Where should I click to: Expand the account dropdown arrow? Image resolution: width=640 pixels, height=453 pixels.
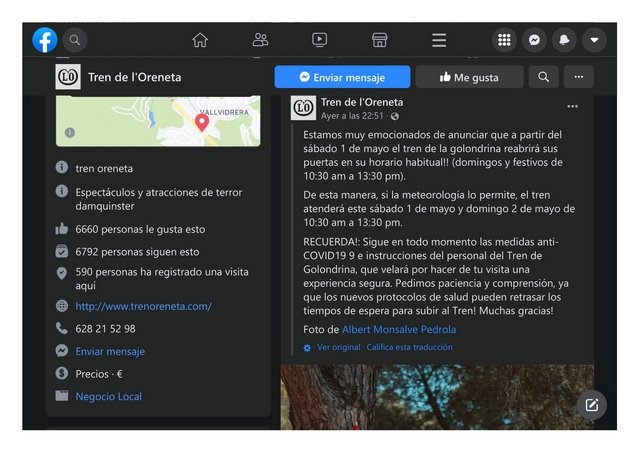[x=594, y=40]
